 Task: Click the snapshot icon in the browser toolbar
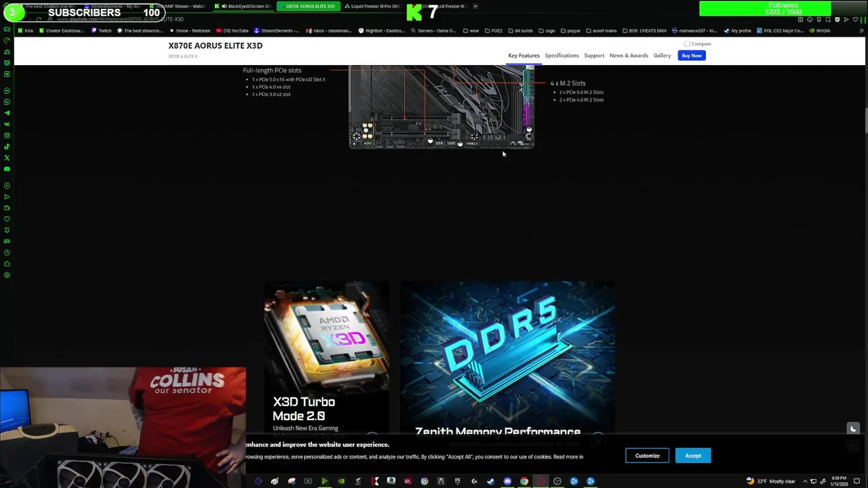coord(828,20)
